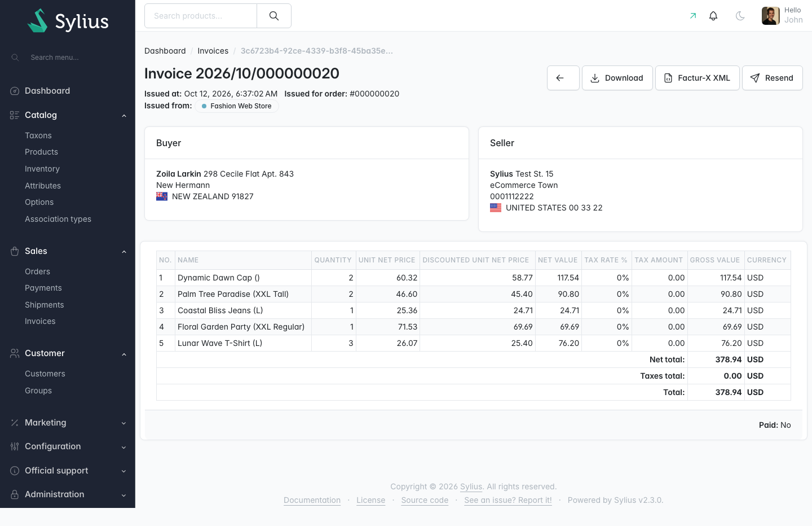Screen dimensions: 812x526
Task: Open Shipments in the sidebar
Action: pos(45,305)
